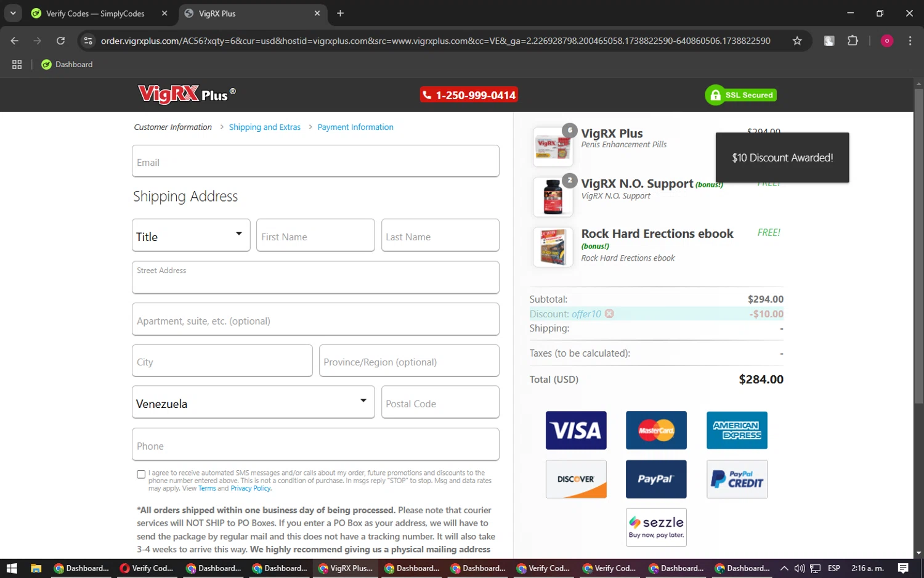
Task: Show hidden system tray icons
Action: tap(784, 568)
